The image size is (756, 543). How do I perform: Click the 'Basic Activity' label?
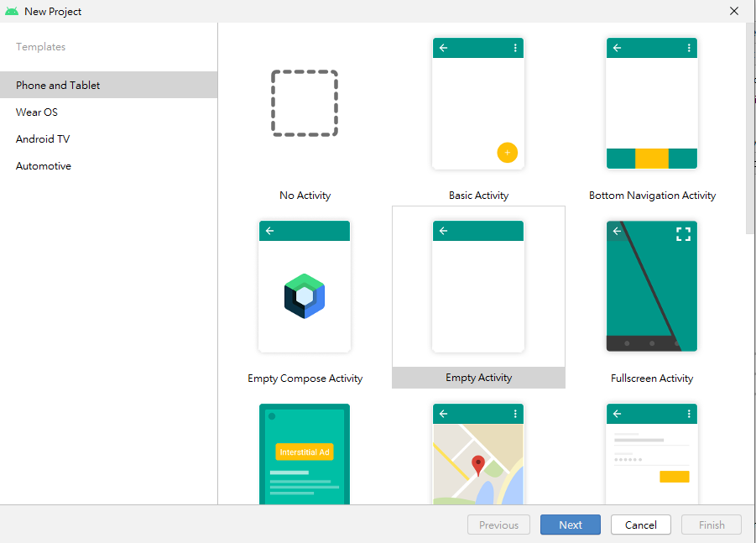click(x=479, y=196)
